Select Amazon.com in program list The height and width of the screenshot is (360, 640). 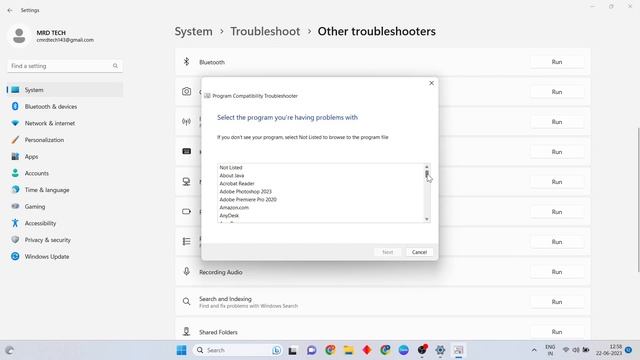click(234, 207)
